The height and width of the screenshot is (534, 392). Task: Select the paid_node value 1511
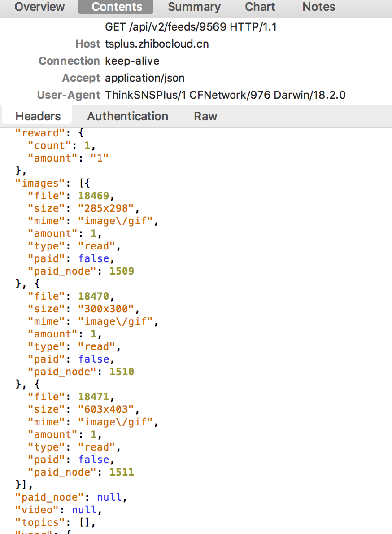coord(122,472)
